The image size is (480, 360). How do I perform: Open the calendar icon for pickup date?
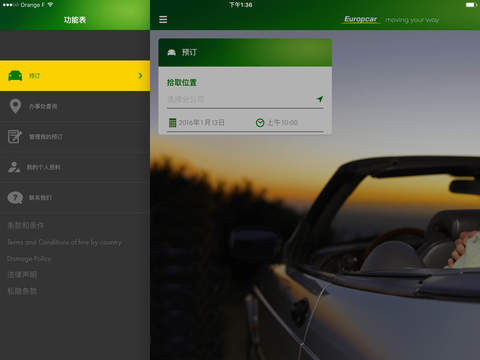[x=172, y=123]
